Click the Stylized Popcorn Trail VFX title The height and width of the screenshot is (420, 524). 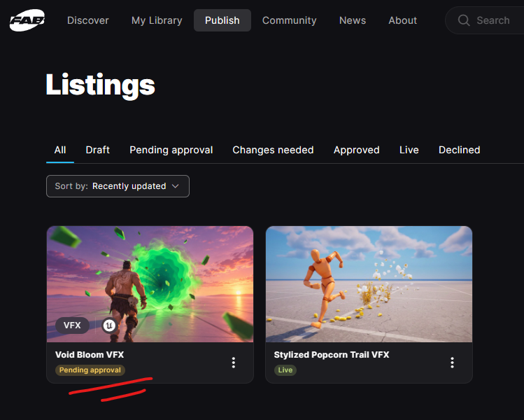332,354
